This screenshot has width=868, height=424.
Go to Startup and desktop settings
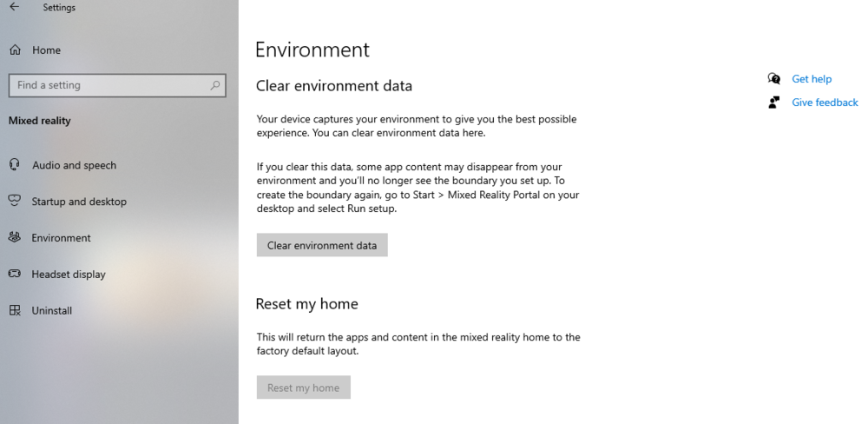pyautogui.click(x=79, y=202)
